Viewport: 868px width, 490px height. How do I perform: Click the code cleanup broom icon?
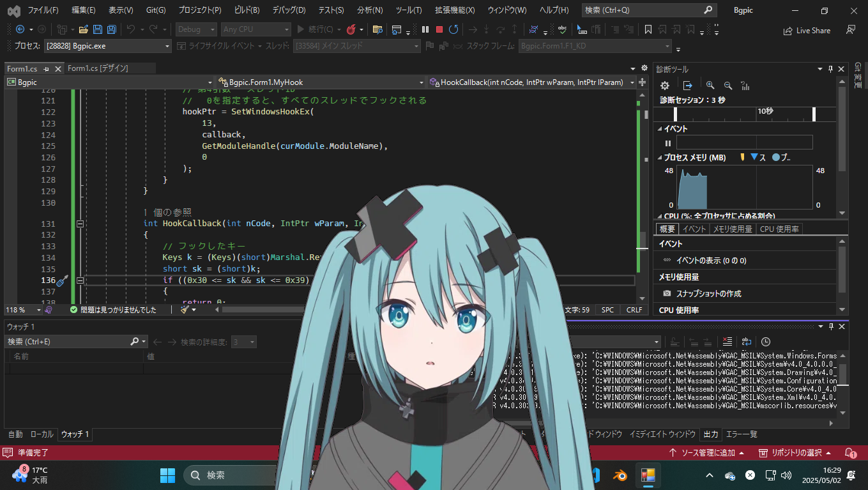[x=185, y=309]
